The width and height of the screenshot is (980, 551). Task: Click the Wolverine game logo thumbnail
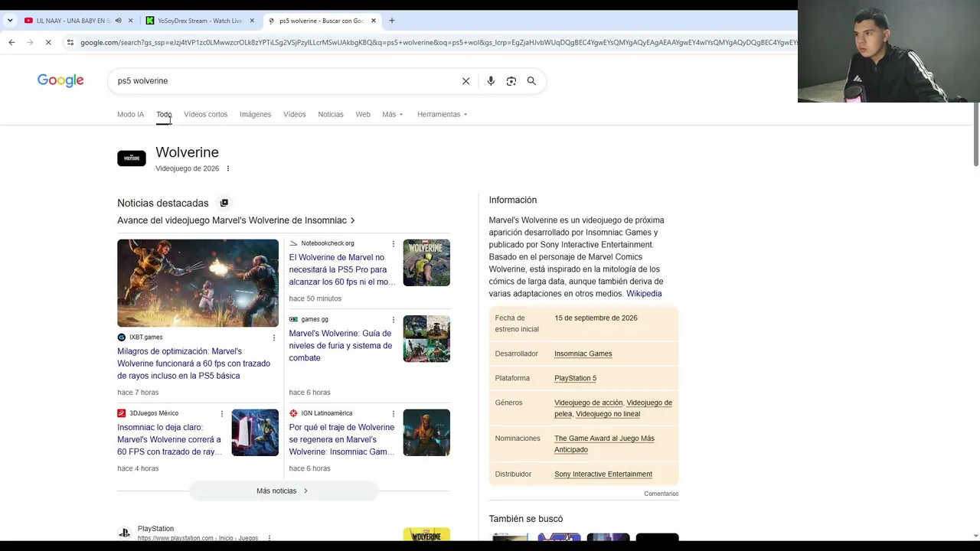tap(132, 158)
